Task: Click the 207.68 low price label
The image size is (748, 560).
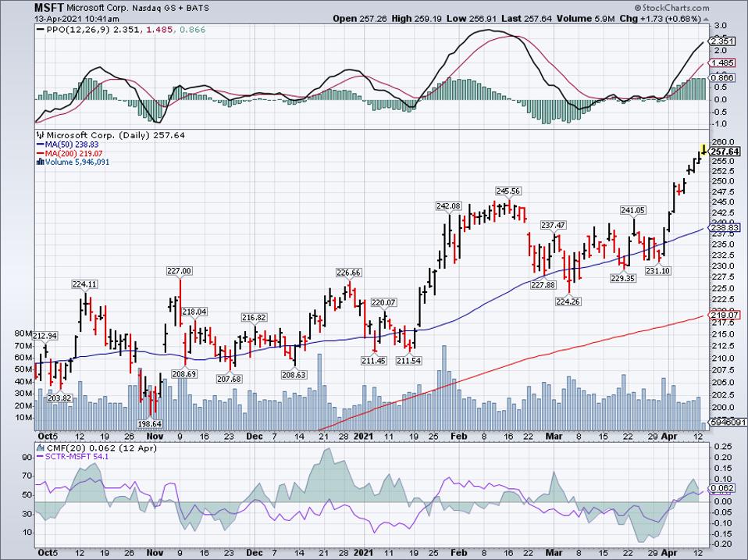Action: 229,380
